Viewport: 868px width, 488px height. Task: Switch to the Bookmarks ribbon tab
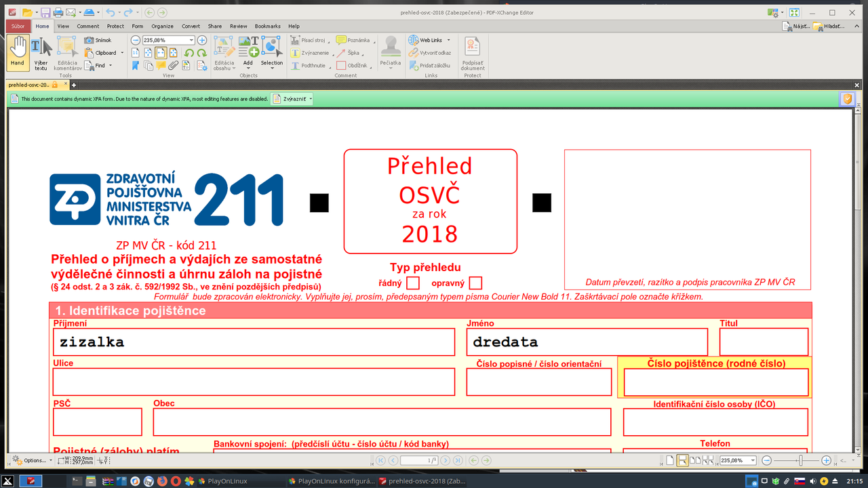pos(268,26)
